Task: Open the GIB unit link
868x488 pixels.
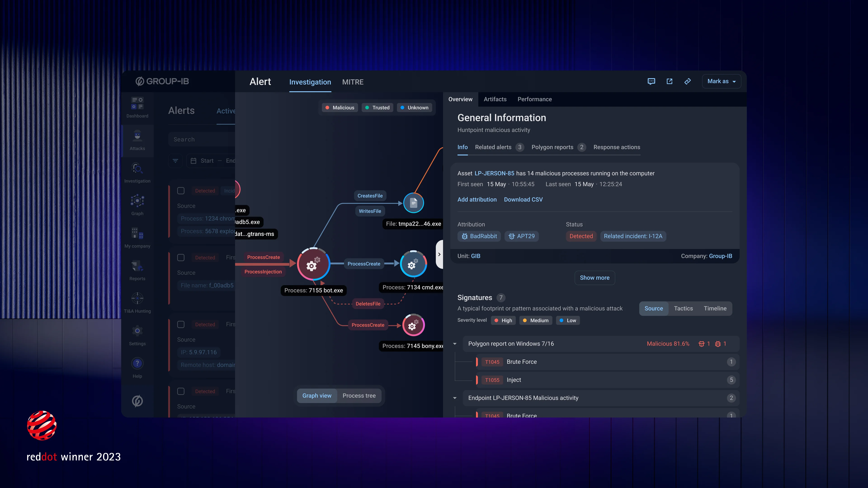Action: click(x=475, y=256)
